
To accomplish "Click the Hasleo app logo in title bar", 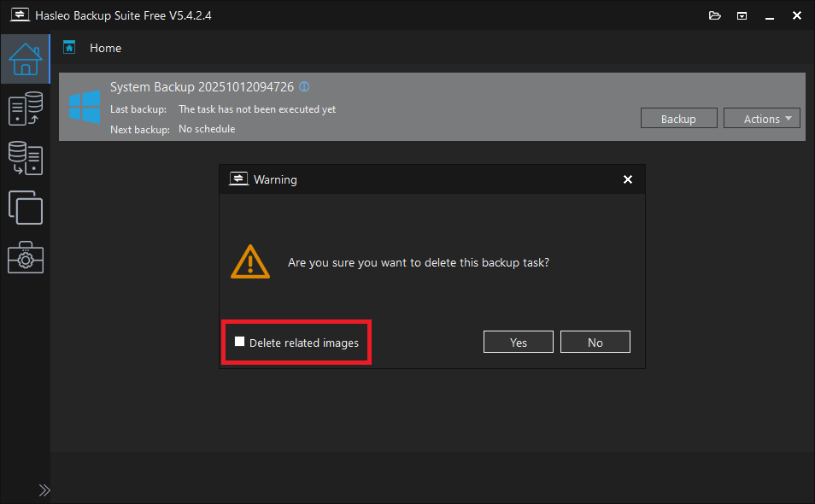I will 20,15.
